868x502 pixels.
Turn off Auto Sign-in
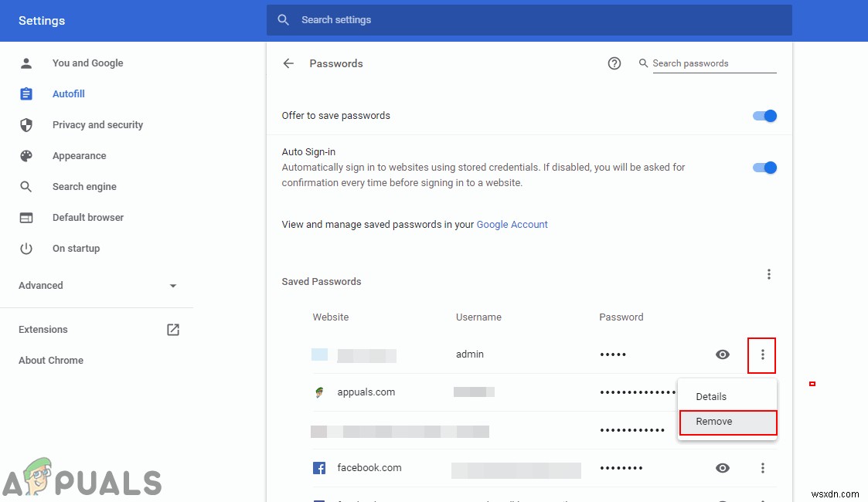tap(764, 167)
